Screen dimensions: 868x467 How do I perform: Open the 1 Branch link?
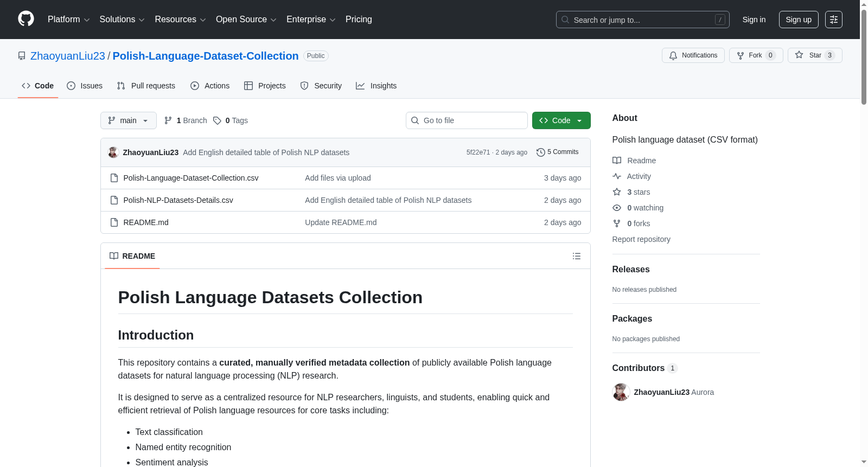point(186,120)
